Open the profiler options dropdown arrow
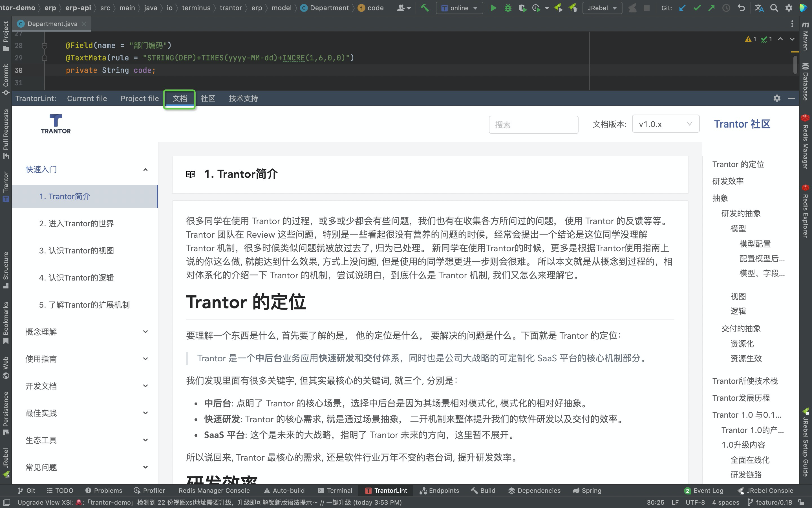 point(547,8)
